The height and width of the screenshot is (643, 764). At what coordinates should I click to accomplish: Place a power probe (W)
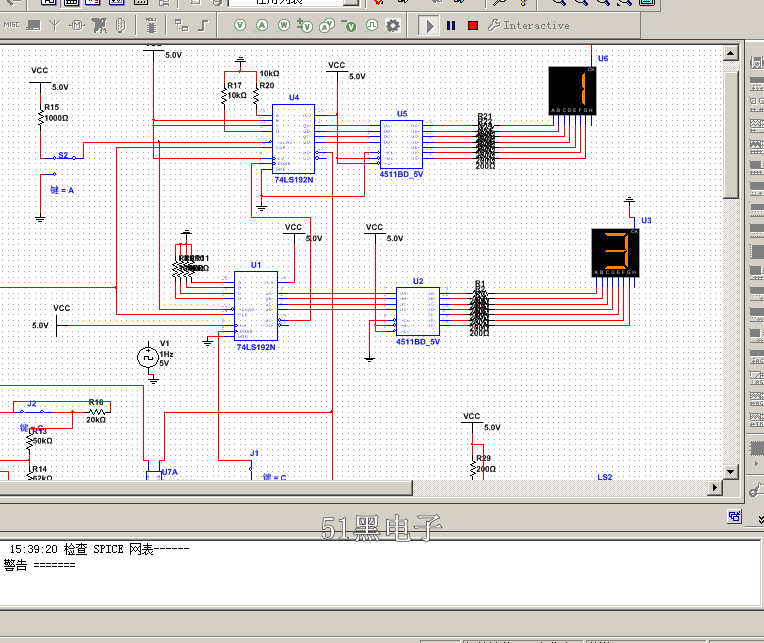(x=284, y=25)
